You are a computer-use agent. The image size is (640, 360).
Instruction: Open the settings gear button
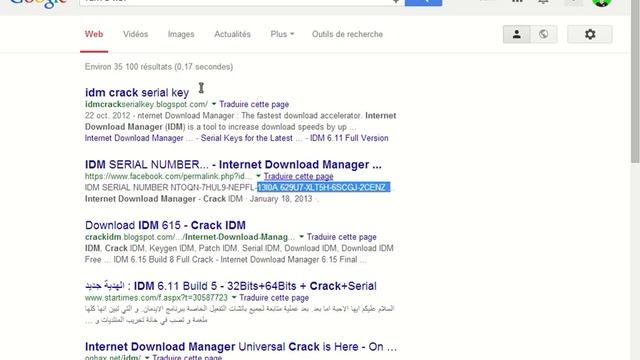click(590, 34)
